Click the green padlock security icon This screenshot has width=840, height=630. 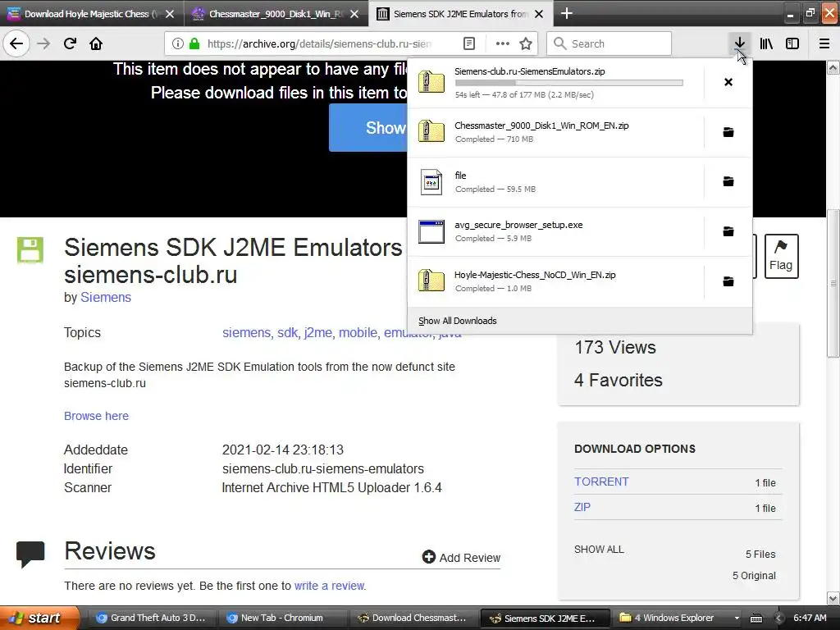(194, 43)
